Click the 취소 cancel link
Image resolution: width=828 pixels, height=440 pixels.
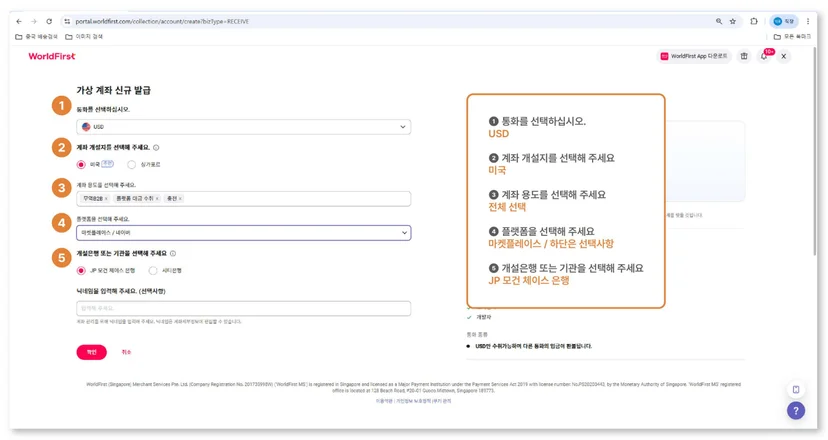pos(126,352)
